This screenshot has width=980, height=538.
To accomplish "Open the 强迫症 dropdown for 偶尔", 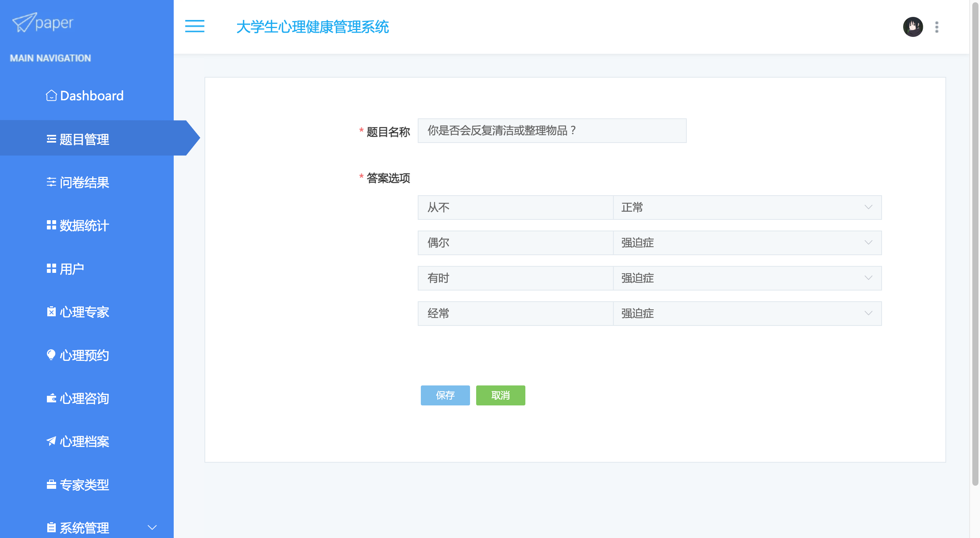I will [x=747, y=243].
